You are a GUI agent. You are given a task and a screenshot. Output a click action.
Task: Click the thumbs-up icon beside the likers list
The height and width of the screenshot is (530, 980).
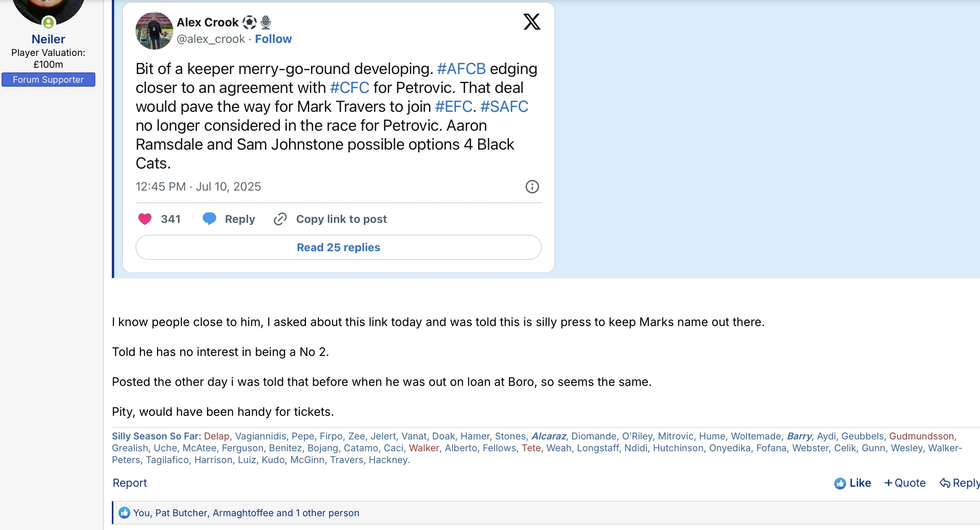(x=124, y=513)
